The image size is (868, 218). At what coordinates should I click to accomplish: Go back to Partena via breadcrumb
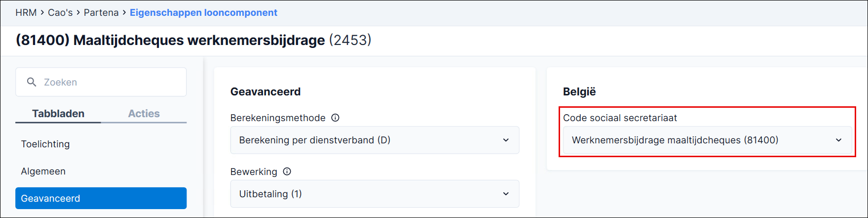coord(101,12)
